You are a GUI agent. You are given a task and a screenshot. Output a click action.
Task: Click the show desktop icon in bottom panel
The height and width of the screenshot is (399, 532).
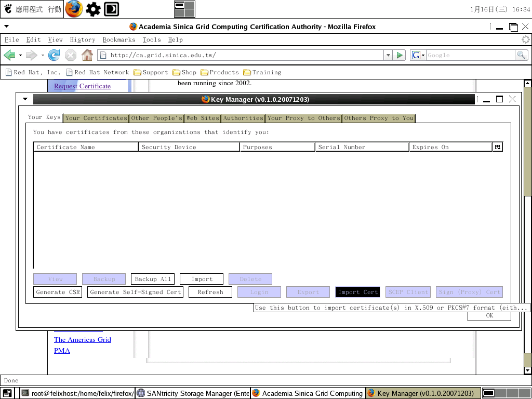click(7, 393)
